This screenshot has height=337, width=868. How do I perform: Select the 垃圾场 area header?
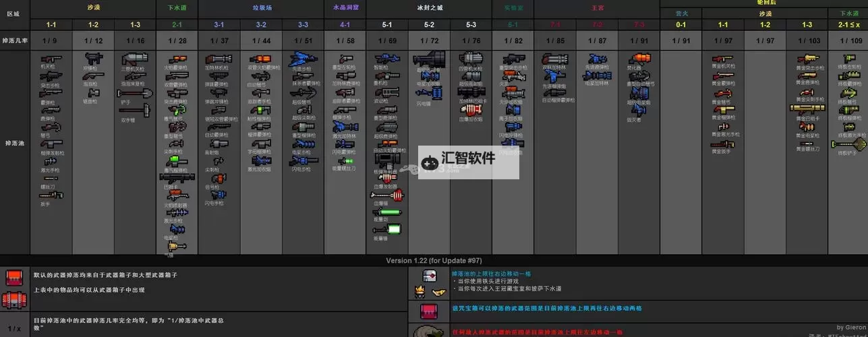coord(262,8)
